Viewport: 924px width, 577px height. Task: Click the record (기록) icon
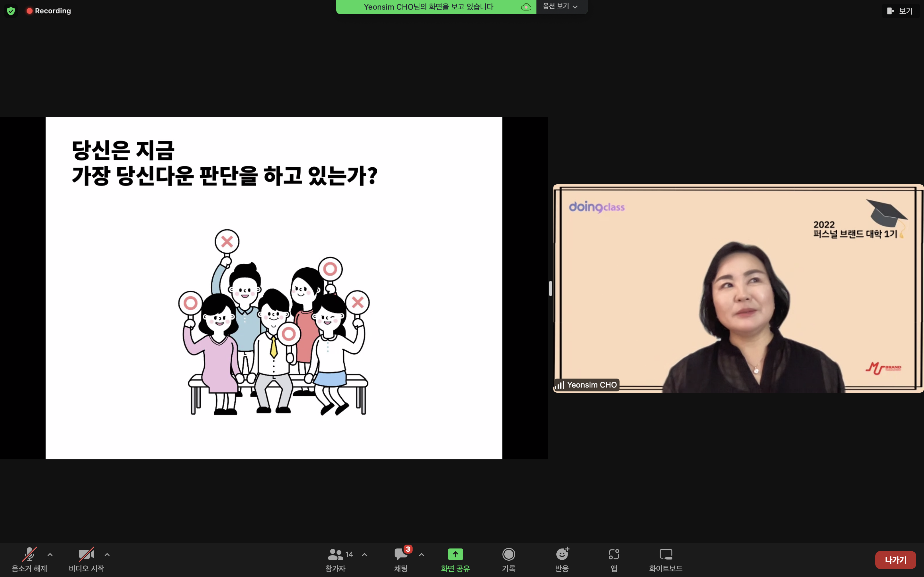click(509, 554)
